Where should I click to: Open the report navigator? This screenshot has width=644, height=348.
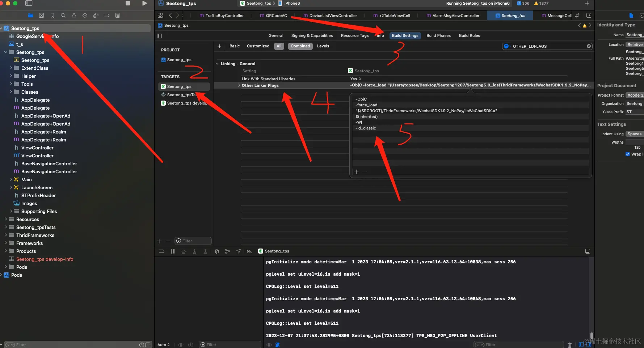pos(117,16)
